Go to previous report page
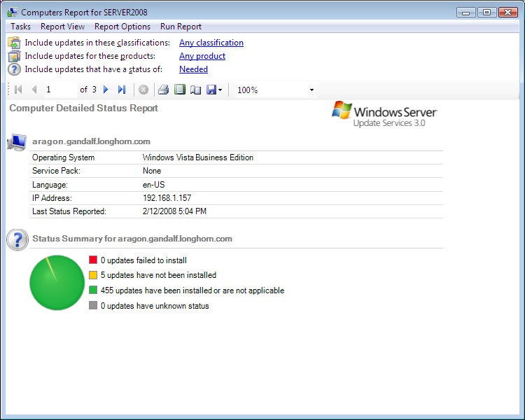Image resolution: width=525 pixels, height=420 pixels. [x=34, y=90]
